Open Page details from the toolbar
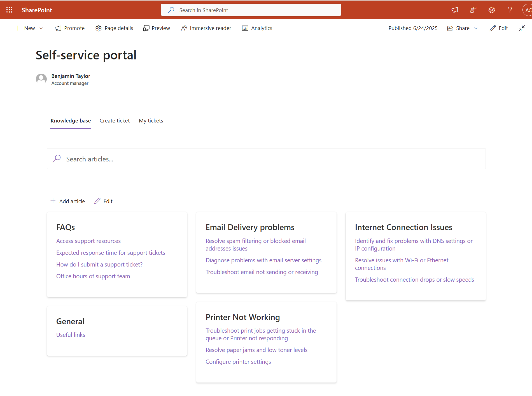This screenshot has height=396, width=532. 114,28
